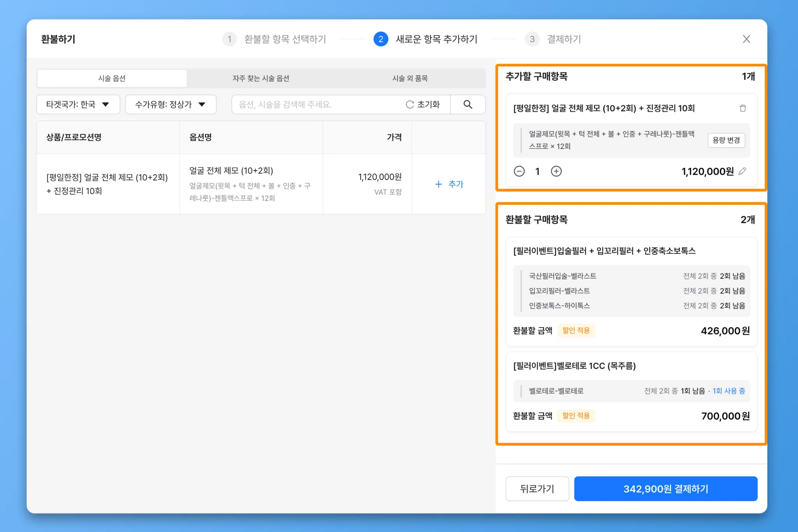Expand the 수가유형: 정상가 dropdown
Image resolution: width=798 pixels, height=532 pixels.
(x=171, y=104)
